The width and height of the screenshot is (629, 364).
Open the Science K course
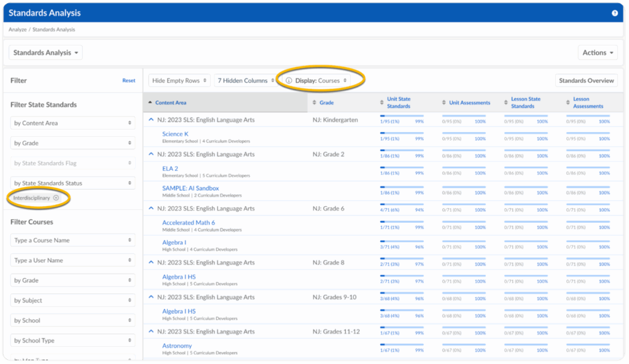(175, 134)
